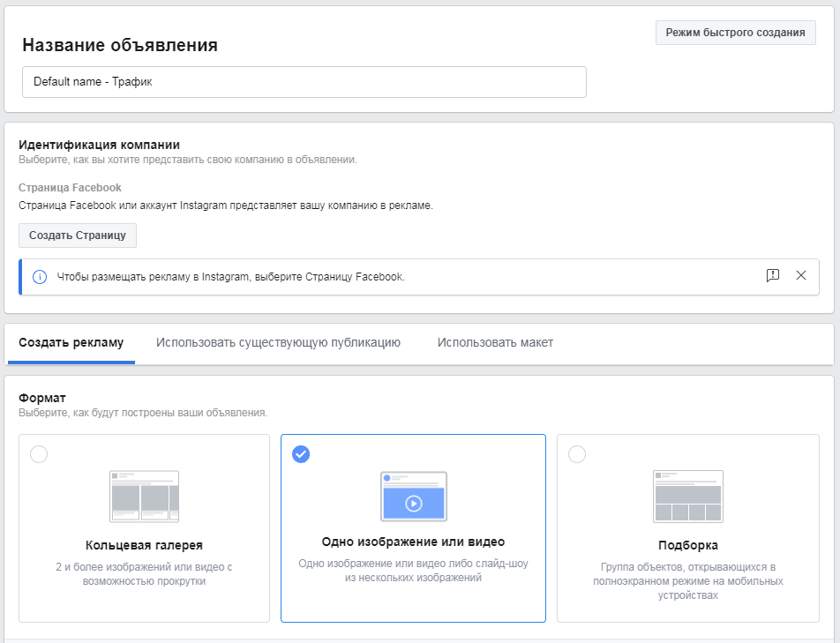Click Создать Страницу button
The image size is (840, 643).
[x=78, y=236]
